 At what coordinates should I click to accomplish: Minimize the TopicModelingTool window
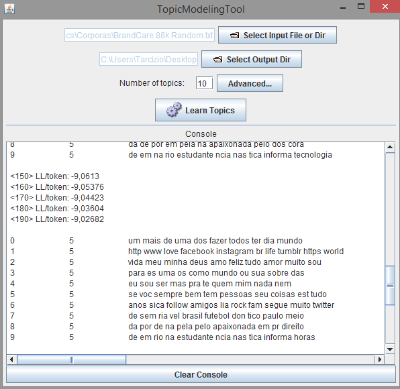[343, 7]
